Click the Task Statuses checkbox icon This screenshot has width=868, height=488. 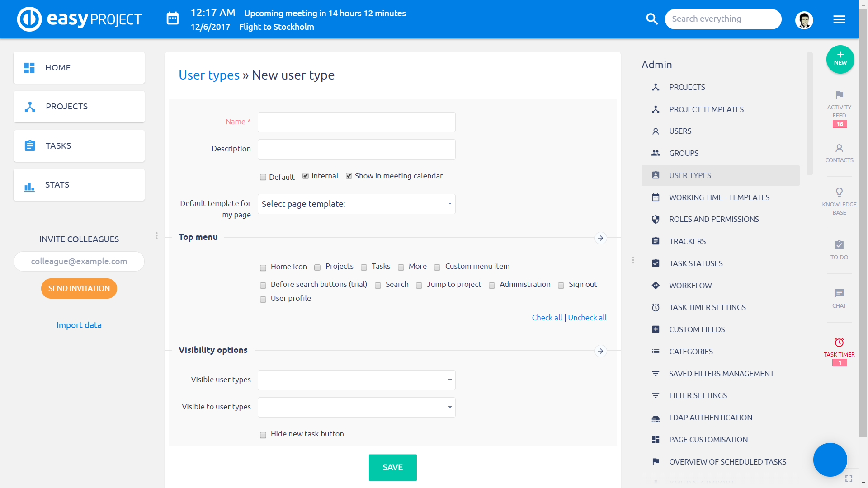(656, 263)
